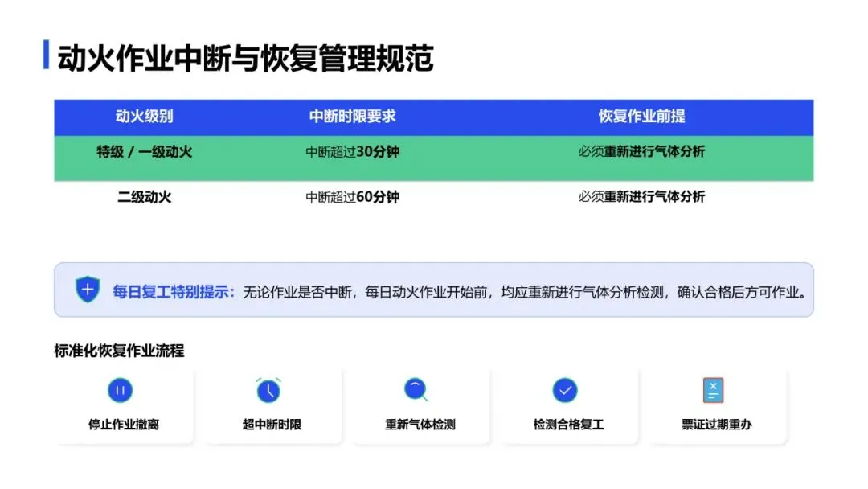Image resolution: width=868 pixels, height=489 pixels.
Task: Click the checkmark icon above 检测合格复工
Action: click(565, 390)
